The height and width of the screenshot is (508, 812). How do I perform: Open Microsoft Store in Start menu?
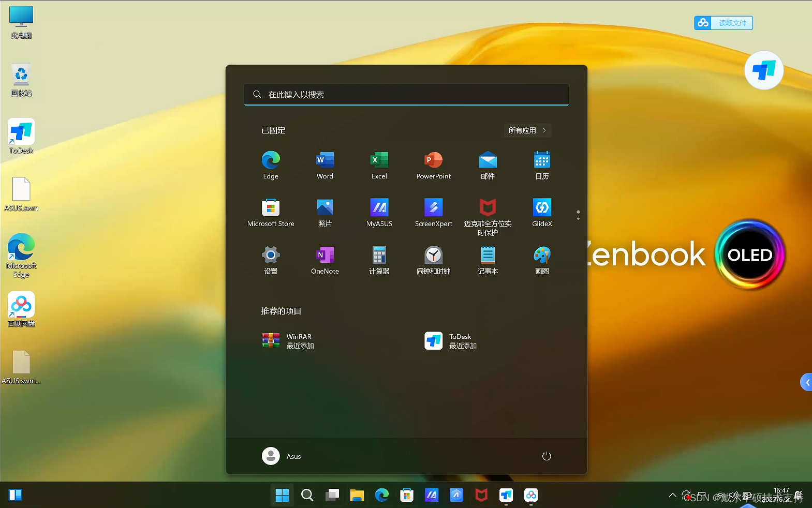pyautogui.click(x=271, y=213)
